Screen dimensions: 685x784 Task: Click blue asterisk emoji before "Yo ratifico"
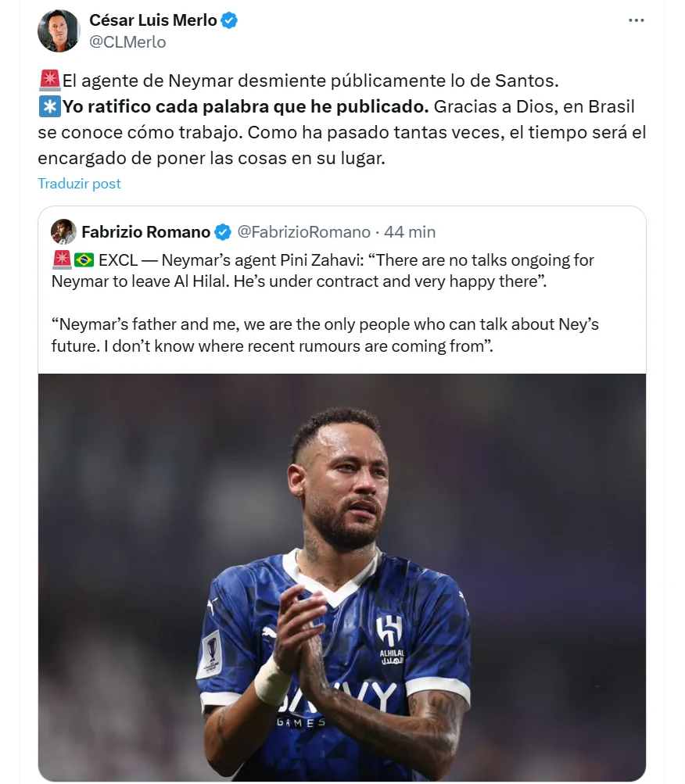click(49, 106)
